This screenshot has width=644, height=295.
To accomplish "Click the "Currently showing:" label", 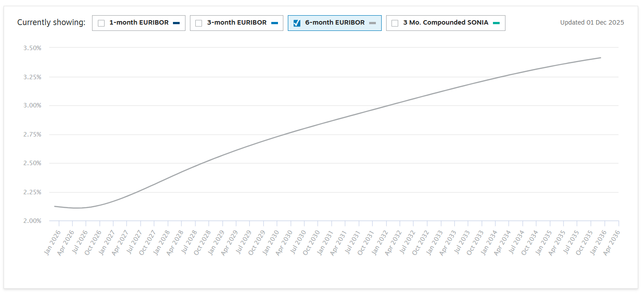I will pos(51,22).
